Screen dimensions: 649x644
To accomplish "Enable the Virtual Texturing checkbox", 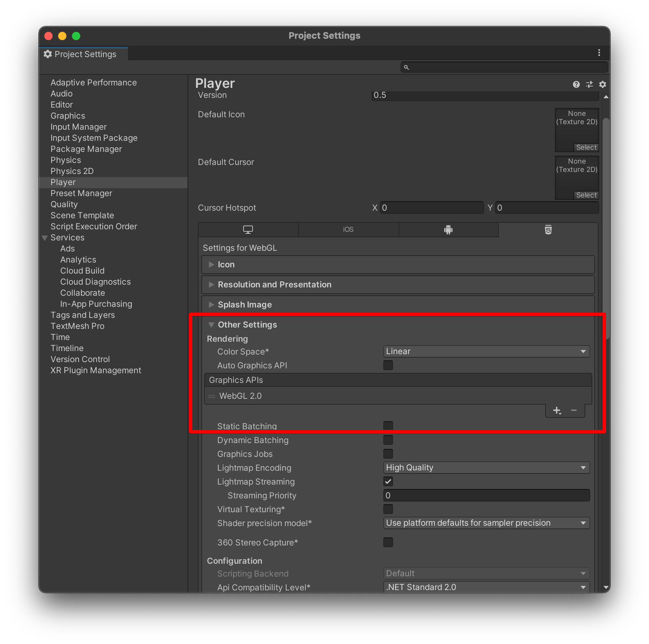I will click(x=388, y=509).
